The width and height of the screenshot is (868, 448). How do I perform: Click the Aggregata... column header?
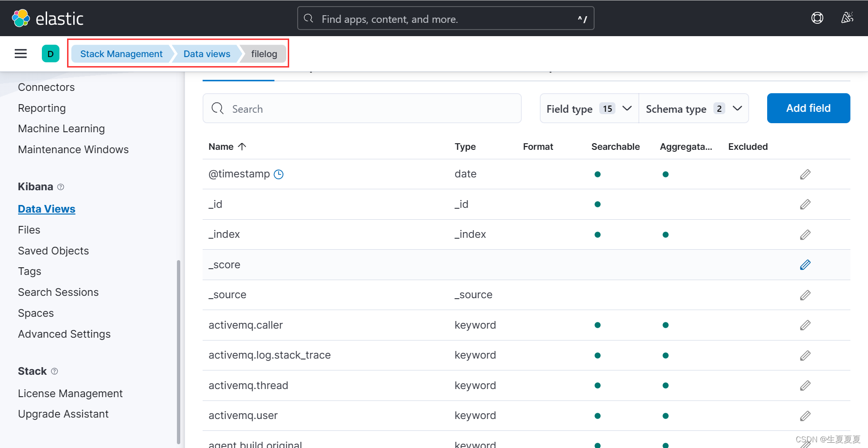[x=686, y=147]
